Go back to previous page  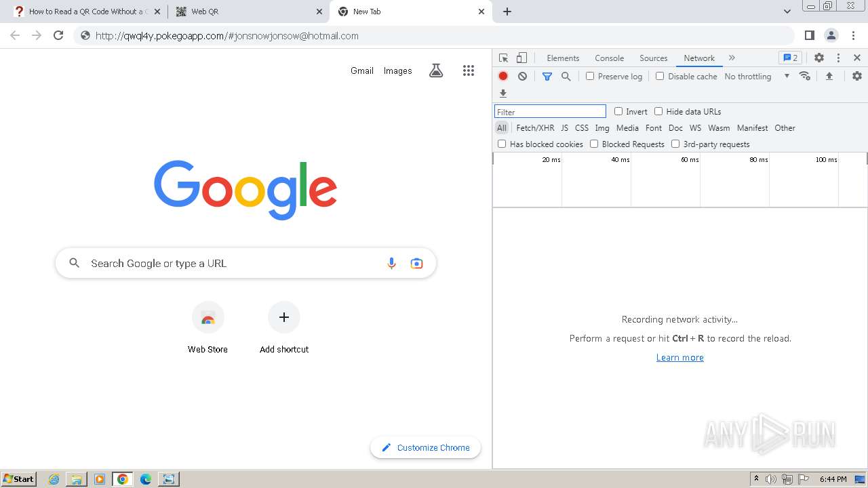(15, 35)
